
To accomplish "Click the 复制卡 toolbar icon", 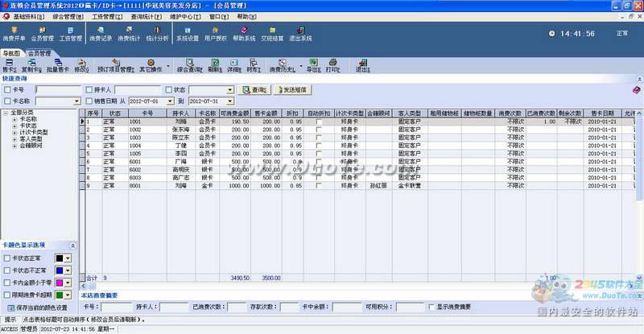I will 31,66.
